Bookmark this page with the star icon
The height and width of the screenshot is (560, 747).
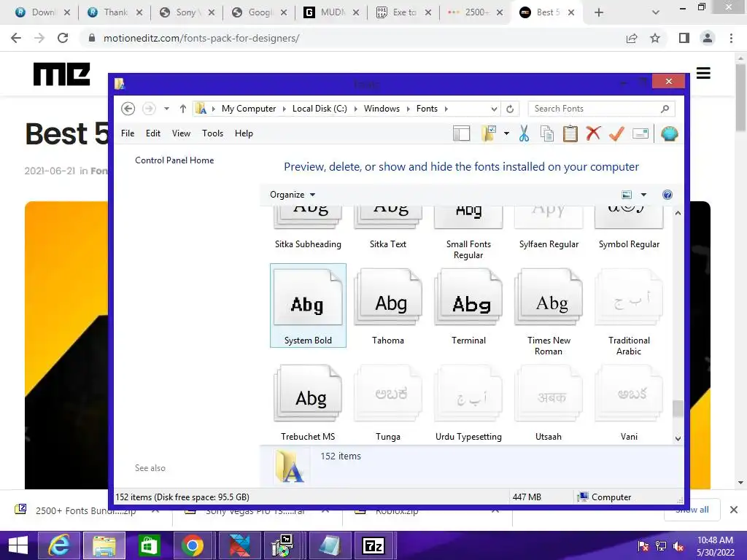point(655,38)
